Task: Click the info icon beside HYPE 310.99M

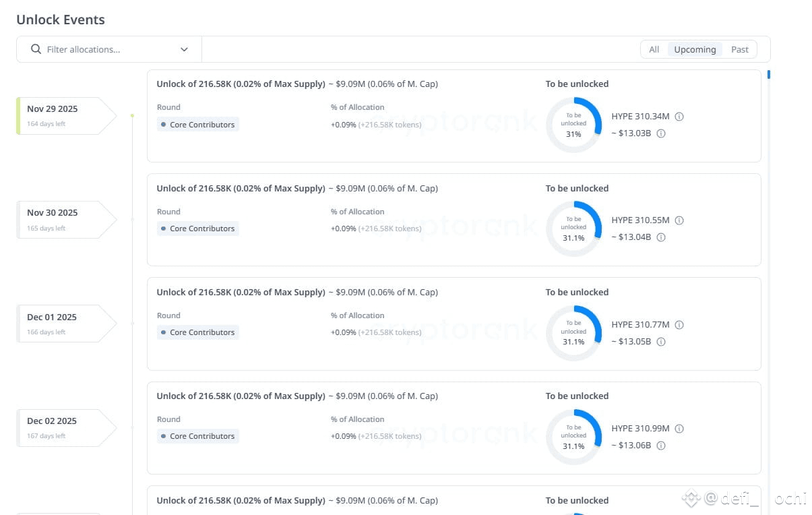Action: click(679, 429)
